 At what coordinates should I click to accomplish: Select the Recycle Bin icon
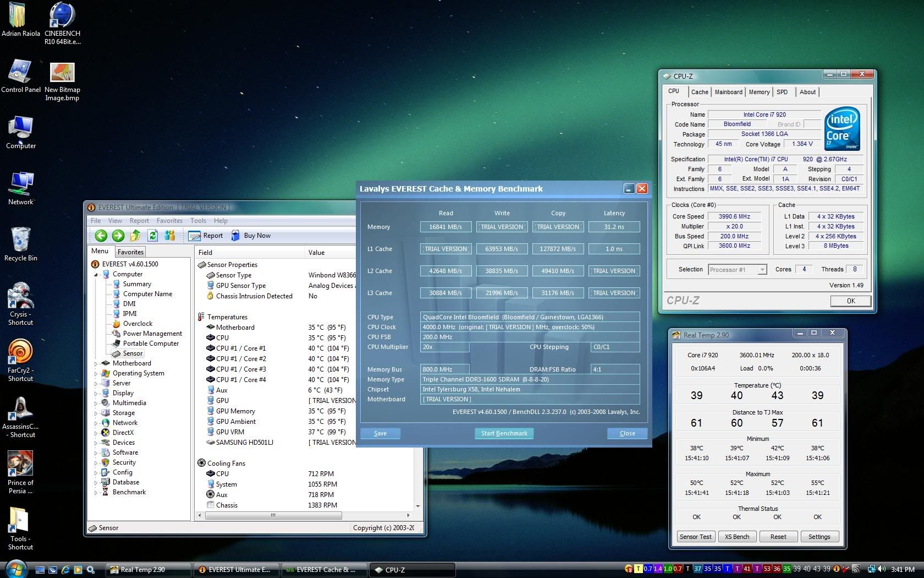pyautogui.click(x=20, y=244)
